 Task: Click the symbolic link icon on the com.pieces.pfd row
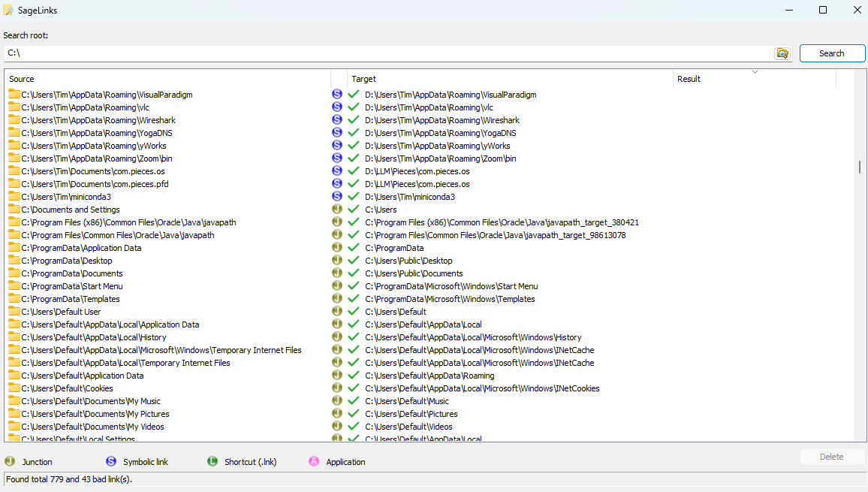pos(337,183)
